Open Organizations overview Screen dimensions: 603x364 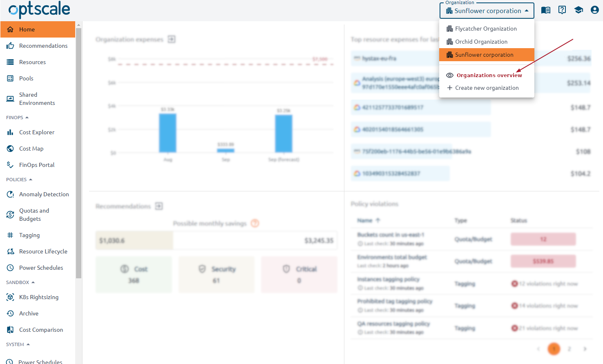487,75
